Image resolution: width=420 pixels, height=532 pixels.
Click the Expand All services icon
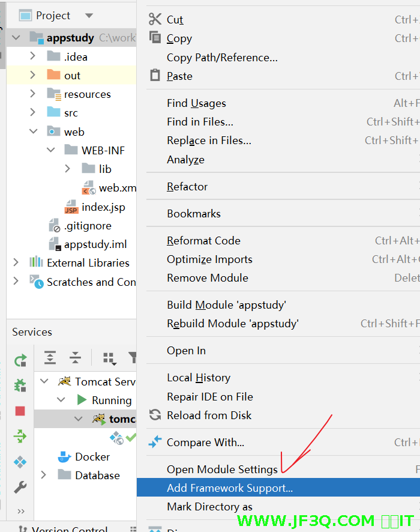coord(50,358)
